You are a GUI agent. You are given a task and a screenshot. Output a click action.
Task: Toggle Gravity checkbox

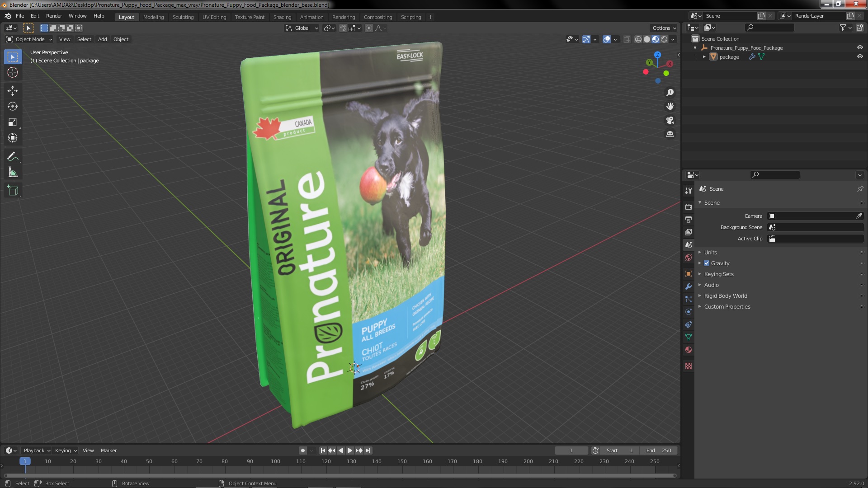[x=707, y=263]
